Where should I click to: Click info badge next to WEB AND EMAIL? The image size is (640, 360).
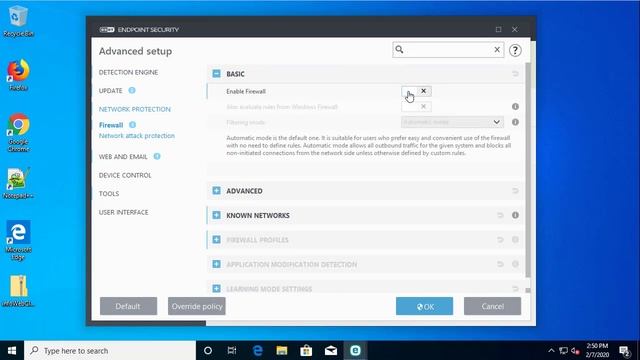pyautogui.click(x=157, y=156)
